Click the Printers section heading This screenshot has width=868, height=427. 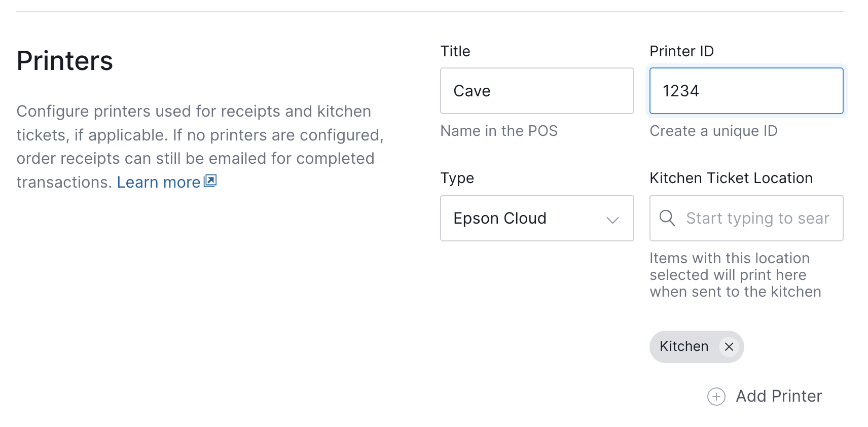64,60
